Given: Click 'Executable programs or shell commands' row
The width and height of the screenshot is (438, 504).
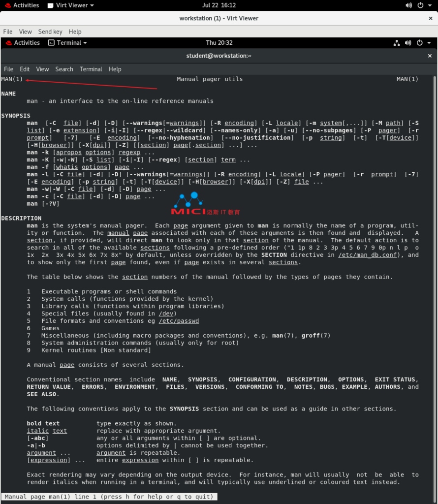Looking at the screenshot, I should (102, 291).
